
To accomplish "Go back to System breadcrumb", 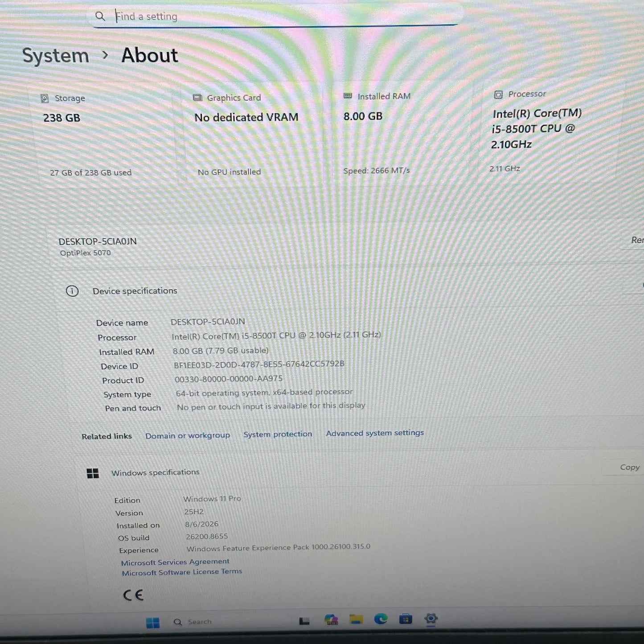I will (x=56, y=56).
